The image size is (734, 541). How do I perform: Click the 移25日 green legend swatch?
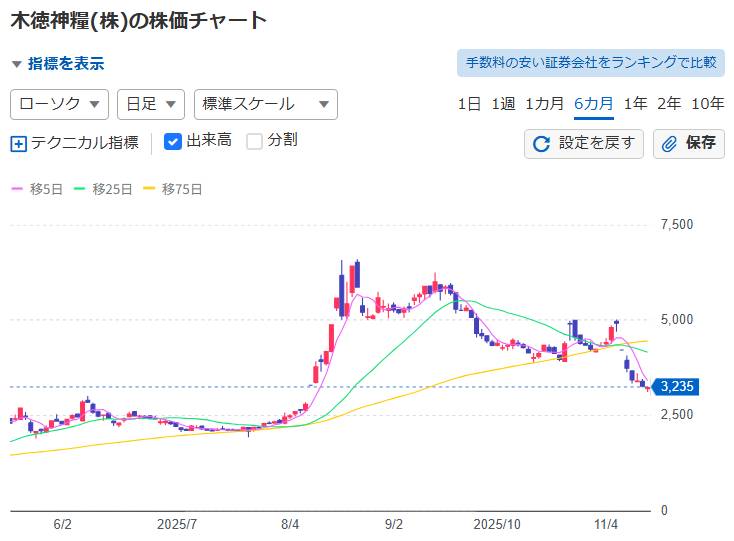[x=82, y=188]
